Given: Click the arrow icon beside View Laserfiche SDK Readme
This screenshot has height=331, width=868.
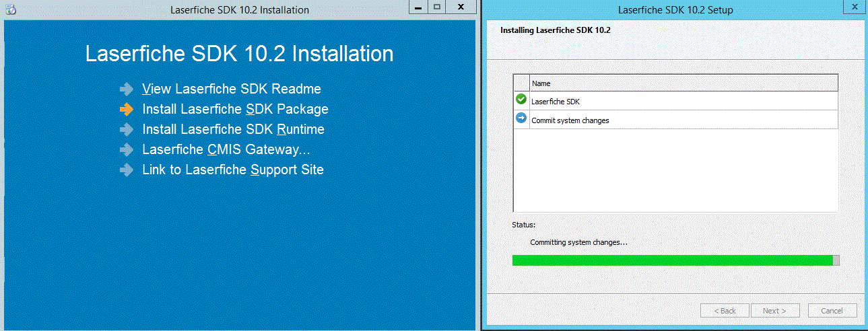Looking at the screenshot, I should click(127, 89).
